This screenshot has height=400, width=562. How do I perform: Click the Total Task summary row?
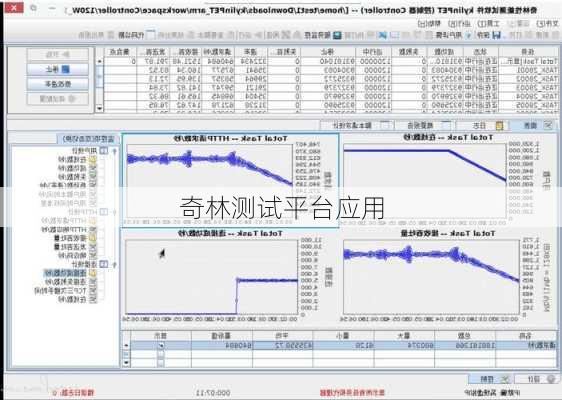(x=331, y=61)
